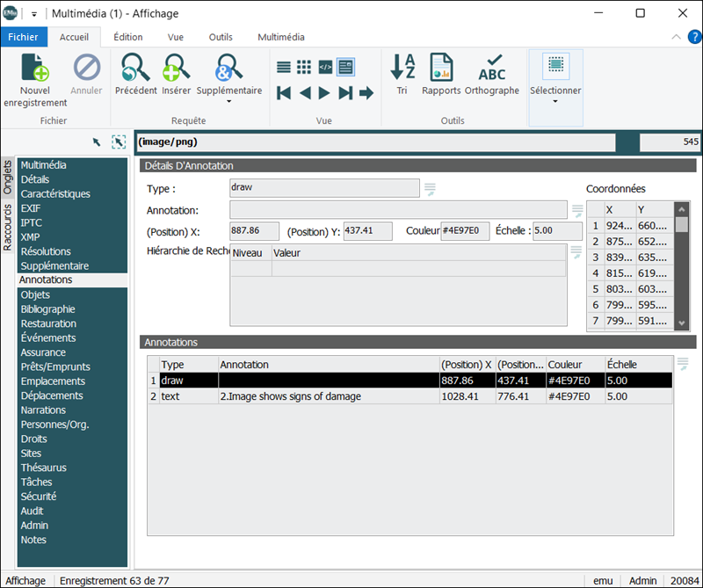The width and height of the screenshot is (703, 588).
Task: Switch to the Accueil ribbon tab
Action: coord(74,37)
